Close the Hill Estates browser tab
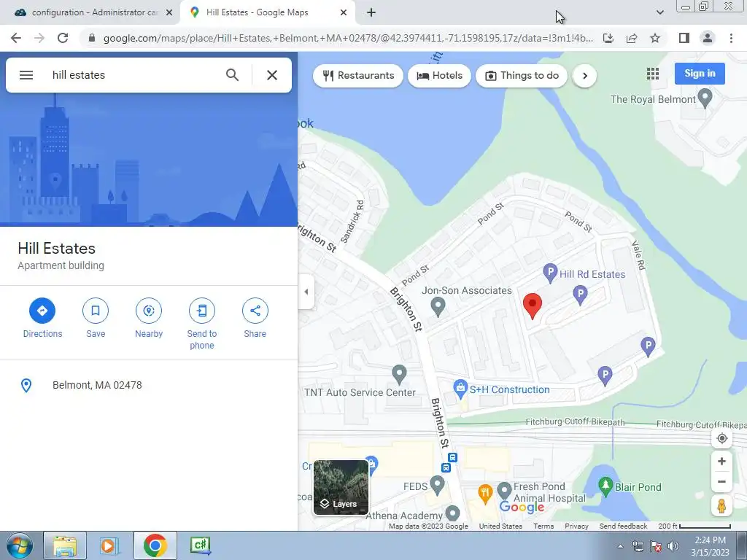The image size is (747, 560). 344,13
